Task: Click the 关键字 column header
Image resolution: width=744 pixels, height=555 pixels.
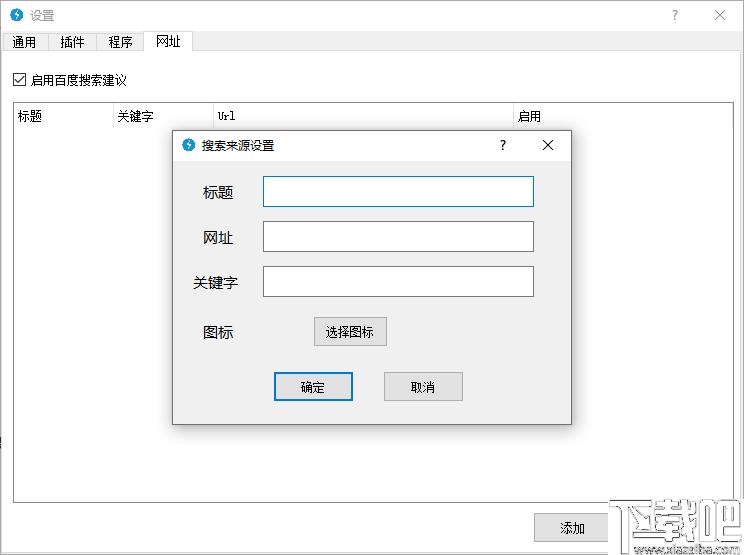Action: click(163, 116)
